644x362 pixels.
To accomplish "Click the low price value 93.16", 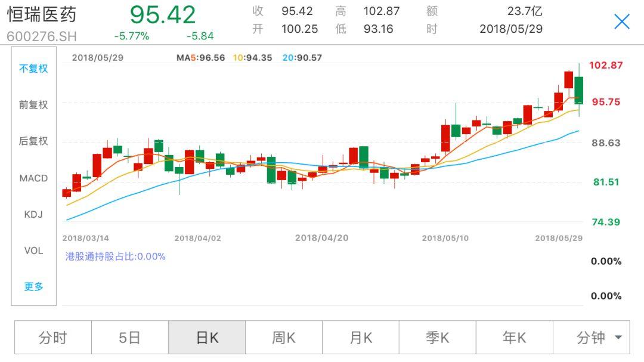I will coord(378,29).
